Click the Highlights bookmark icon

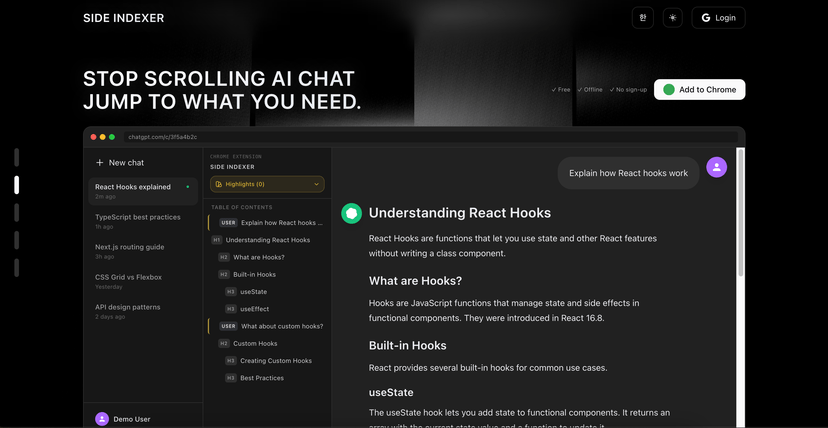coord(219,184)
